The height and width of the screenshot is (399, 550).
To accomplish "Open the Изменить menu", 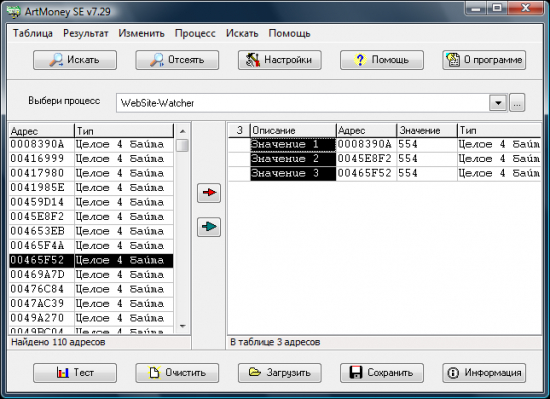I will [141, 33].
